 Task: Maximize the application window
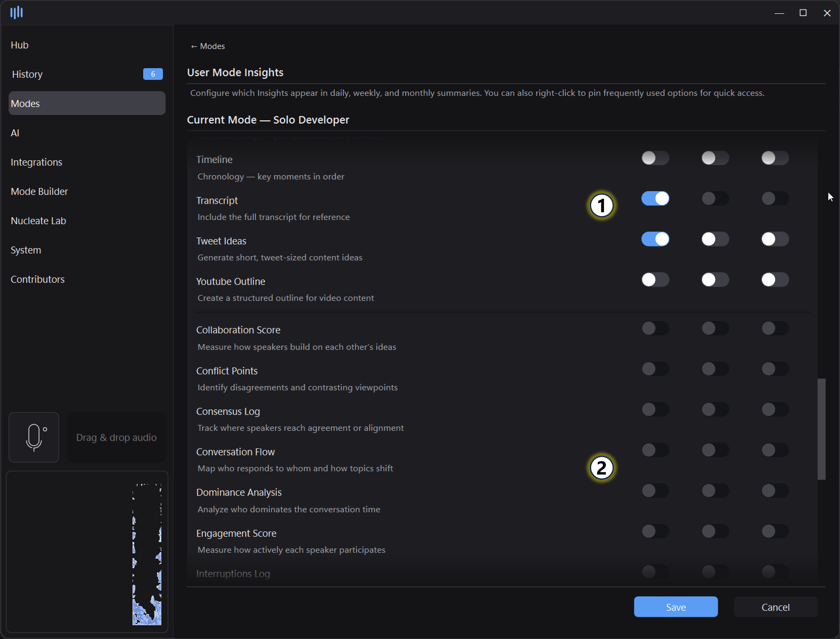pyautogui.click(x=803, y=13)
